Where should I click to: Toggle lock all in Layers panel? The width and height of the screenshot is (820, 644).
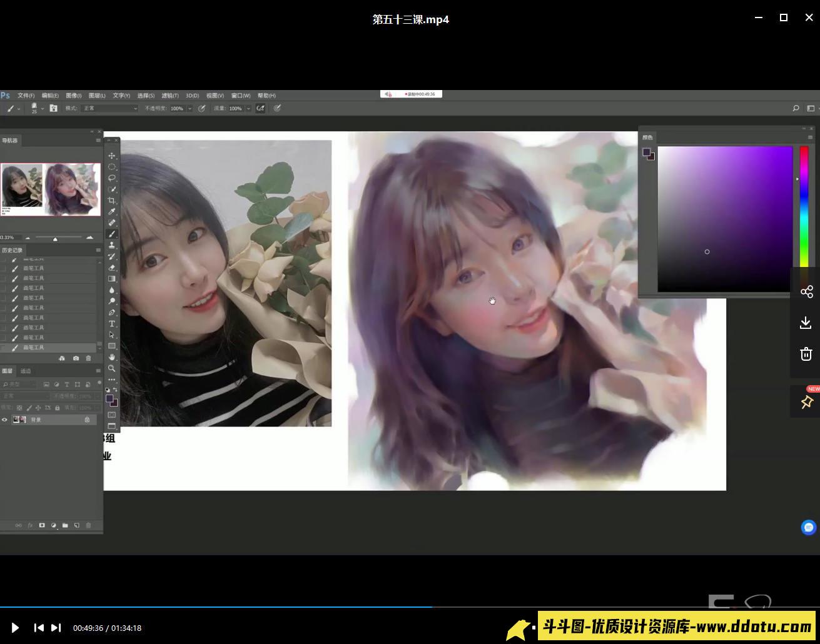58,408
